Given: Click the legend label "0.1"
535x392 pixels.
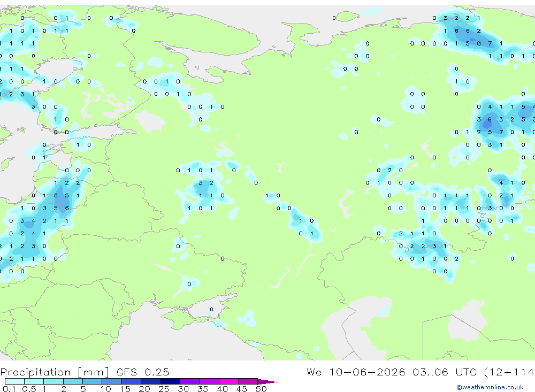Looking at the screenshot, I should tap(9, 389).
